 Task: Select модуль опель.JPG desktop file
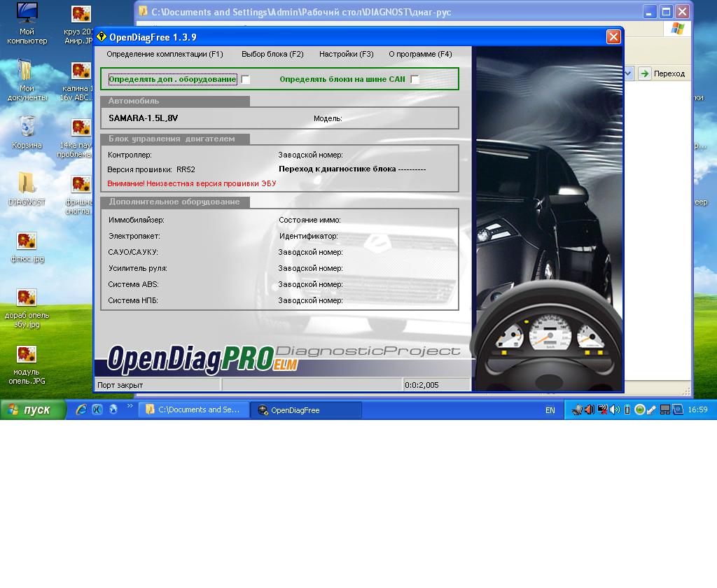pos(27,365)
